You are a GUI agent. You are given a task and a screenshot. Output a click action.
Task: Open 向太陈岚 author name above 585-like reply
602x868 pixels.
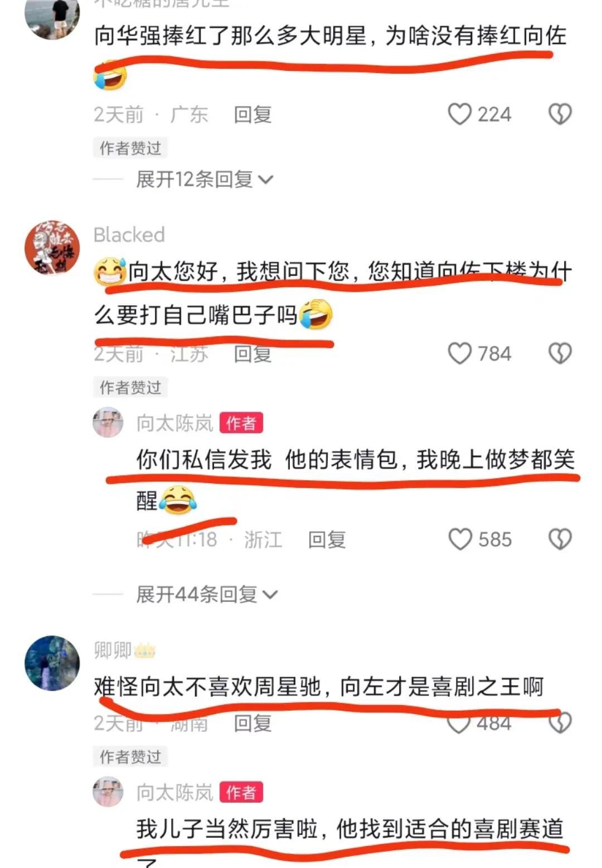click(x=175, y=423)
